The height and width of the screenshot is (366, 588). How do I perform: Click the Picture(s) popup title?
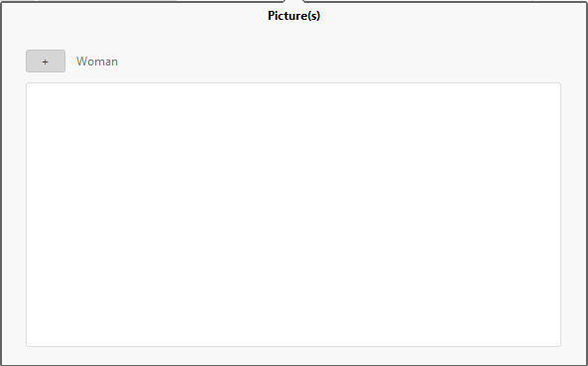[x=294, y=16]
